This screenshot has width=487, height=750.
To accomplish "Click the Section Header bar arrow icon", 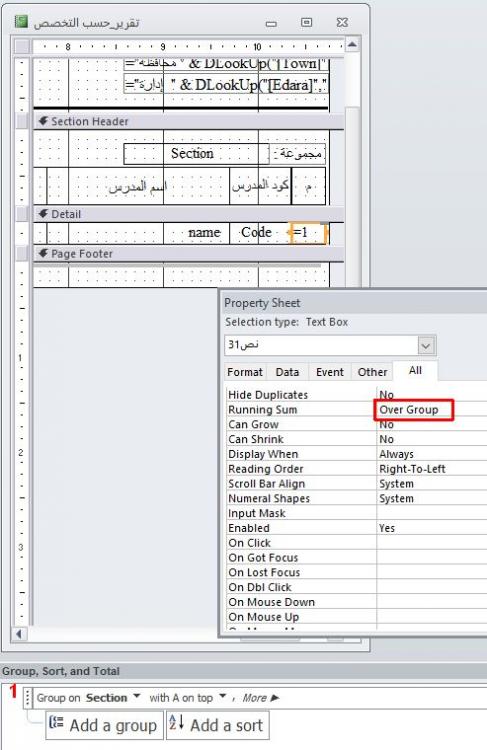I will 43,121.
